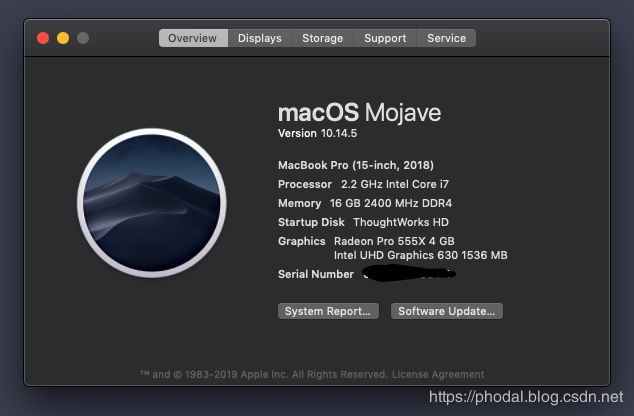Open the Displays tab

[x=260, y=38]
